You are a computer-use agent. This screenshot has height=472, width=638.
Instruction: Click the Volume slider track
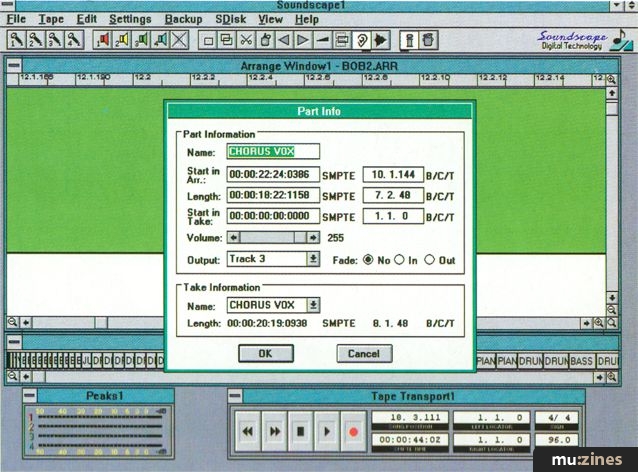click(275, 238)
